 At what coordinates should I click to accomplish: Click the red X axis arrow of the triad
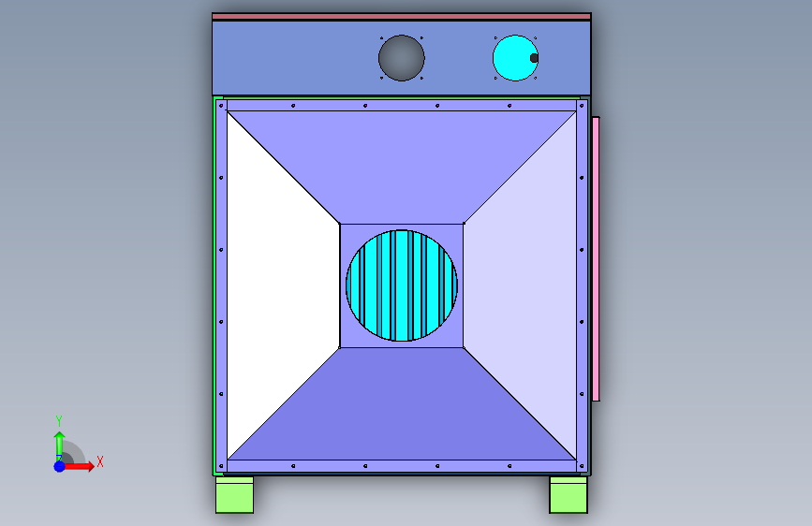(79, 466)
